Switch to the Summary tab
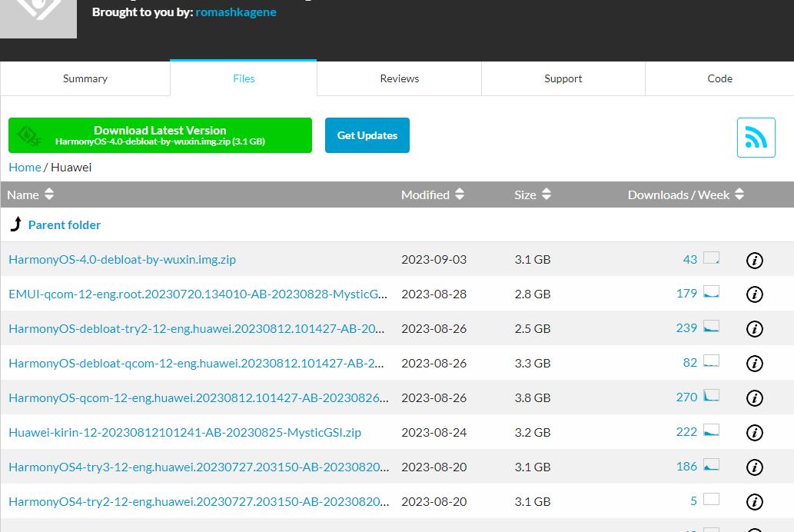 [85, 78]
